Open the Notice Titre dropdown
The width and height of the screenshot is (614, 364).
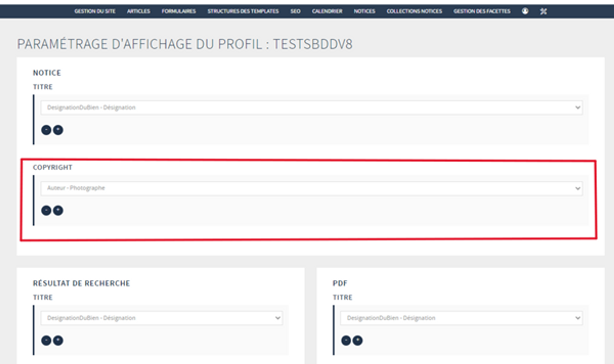[x=312, y=108]
